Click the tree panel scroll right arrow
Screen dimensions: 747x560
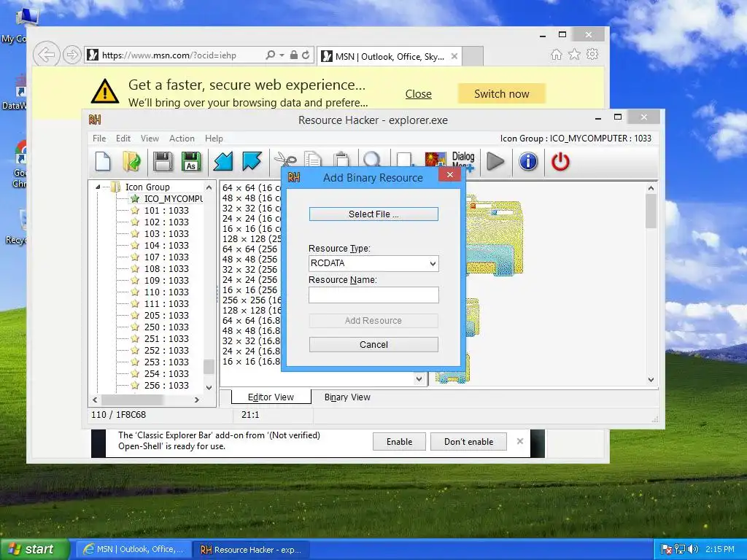point(197,400)
